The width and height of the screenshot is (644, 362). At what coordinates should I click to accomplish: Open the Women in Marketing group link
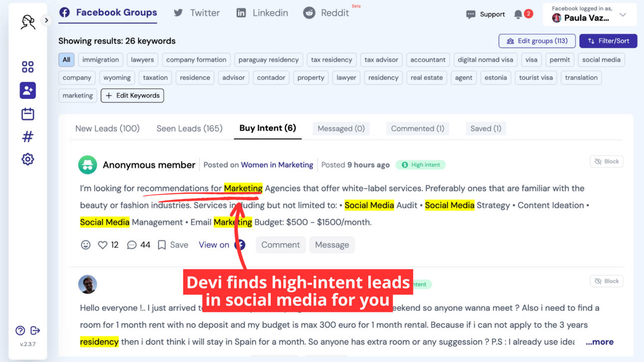click(x=277, y=165)
